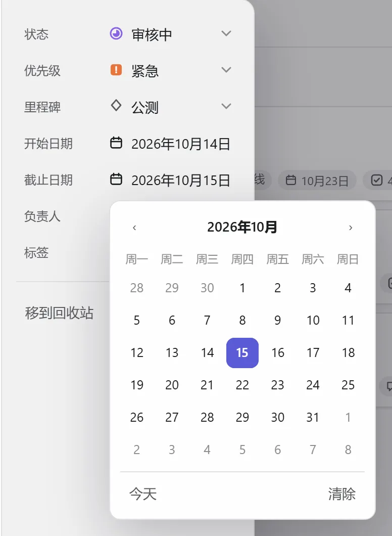Click the 周日 weekday header
Screen dimensions: 392x536
pos(348,259)
